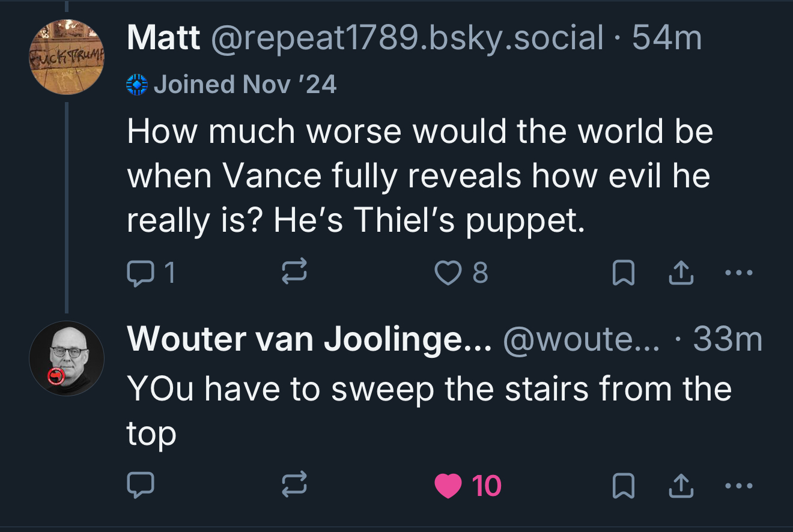Image resolution: width=793 pixels, height=532 pixels.
Task: Reply to Wouter van Joolingen's post
Action: coord(141,485)
